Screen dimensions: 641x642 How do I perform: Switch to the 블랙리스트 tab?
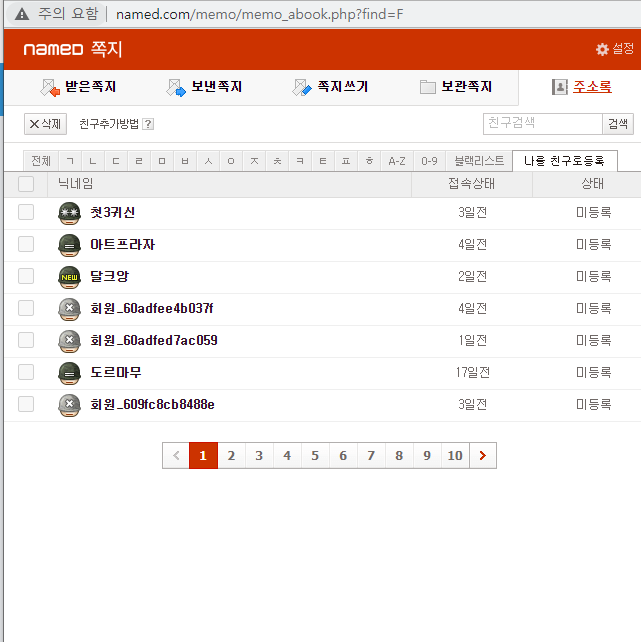(x=479, y=161)
